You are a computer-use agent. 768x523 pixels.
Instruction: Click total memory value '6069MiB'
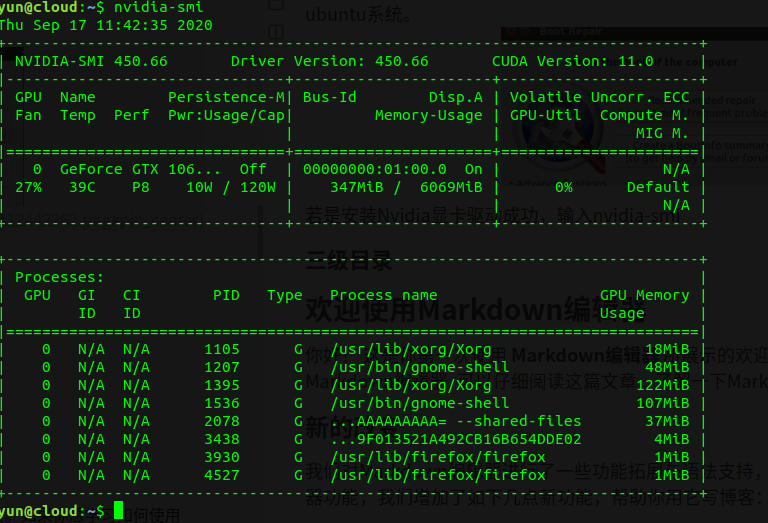pos(451,187)
